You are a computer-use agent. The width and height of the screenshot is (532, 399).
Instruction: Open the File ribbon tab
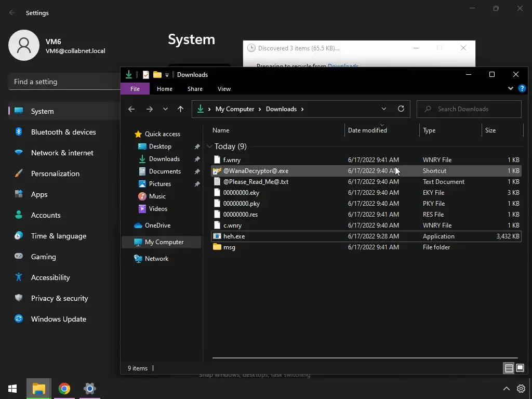coord(135,89)
